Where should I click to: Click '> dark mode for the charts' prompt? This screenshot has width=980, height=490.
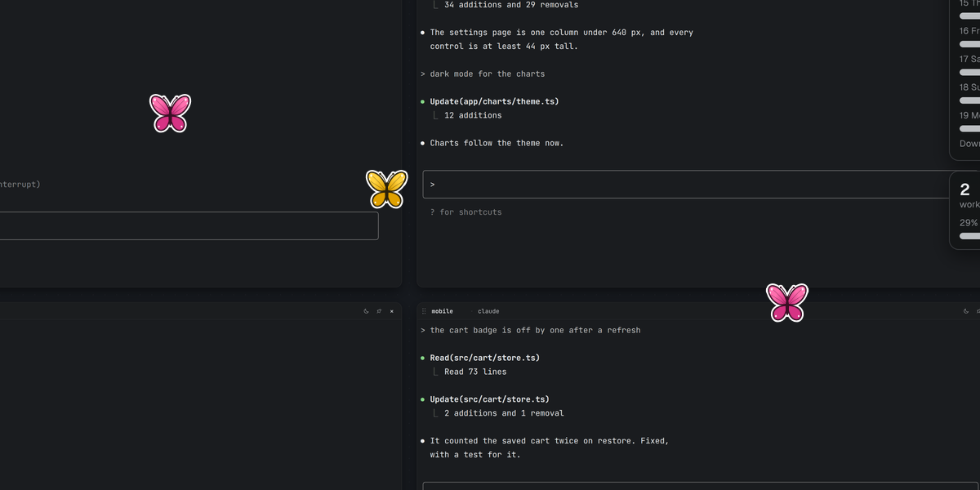pos(483,73)
